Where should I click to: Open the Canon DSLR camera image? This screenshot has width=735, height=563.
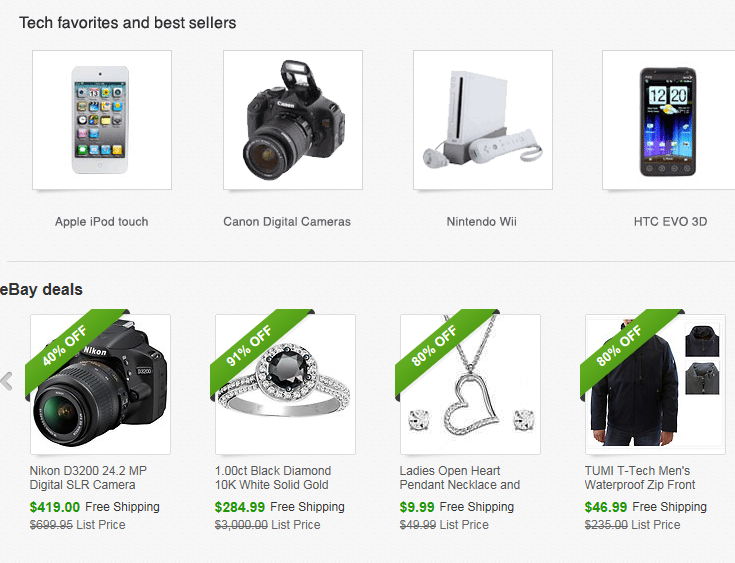(293, 120)
